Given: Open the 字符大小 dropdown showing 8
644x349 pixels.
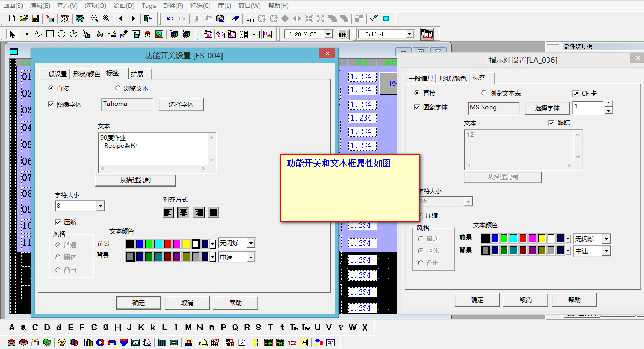Looking at the screenshot, I should point(100,206).
